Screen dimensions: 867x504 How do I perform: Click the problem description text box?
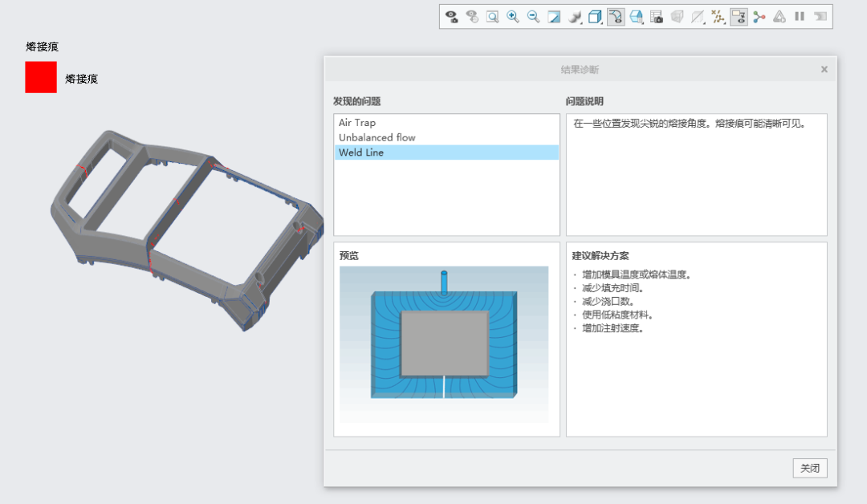tap(697, 175)
